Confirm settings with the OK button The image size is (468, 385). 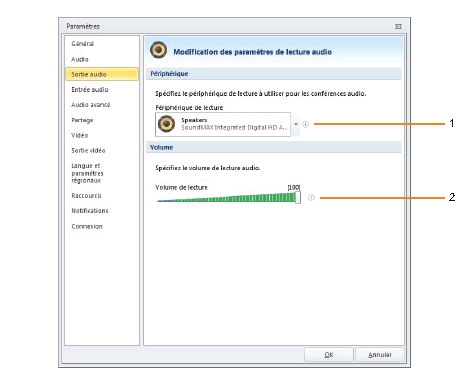329,355
